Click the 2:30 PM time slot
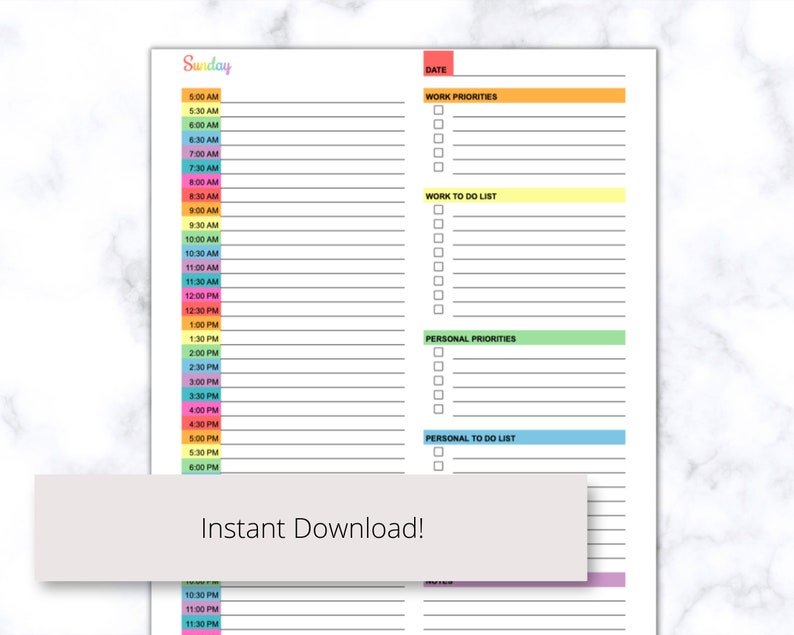The height and width of the screenshot is (635, 794). click(202, 367)
